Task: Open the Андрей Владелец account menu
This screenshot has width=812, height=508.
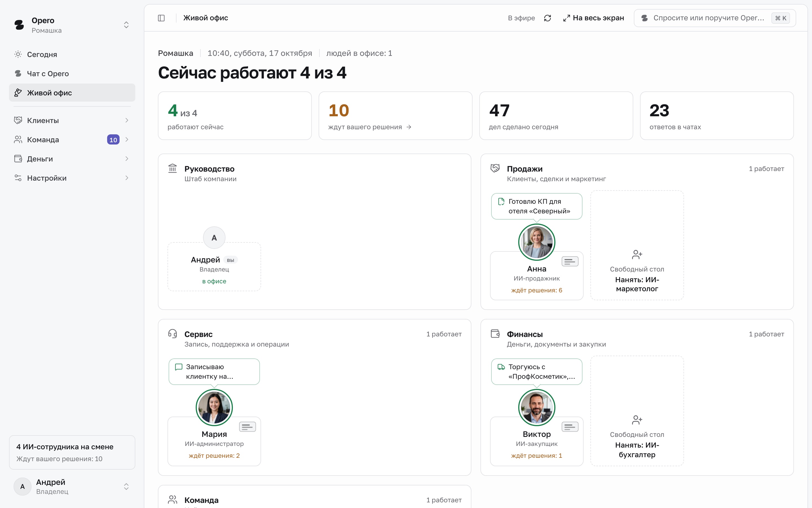Action: (x=72, y=487)
